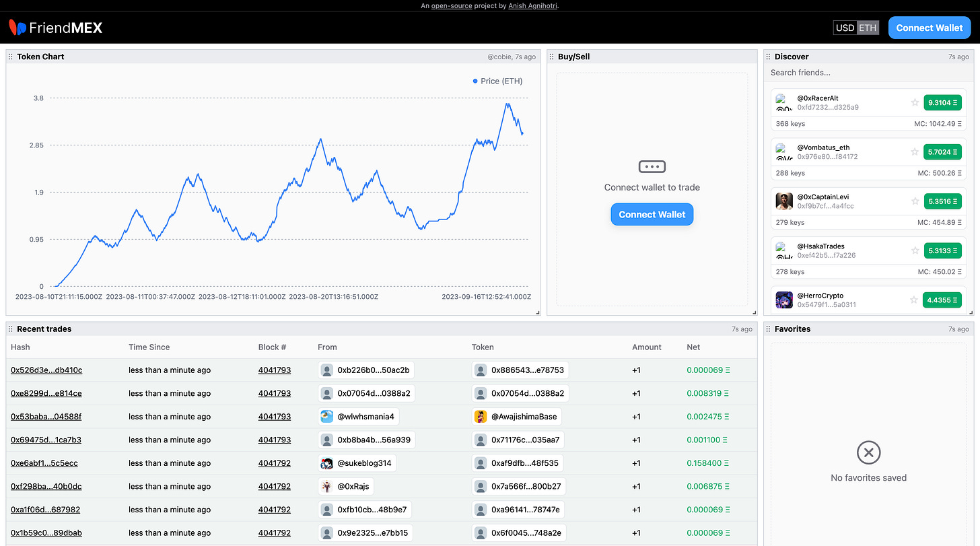Select token 0x7a566f...800b27
980x546 pixels.
(x=519, y=486)
